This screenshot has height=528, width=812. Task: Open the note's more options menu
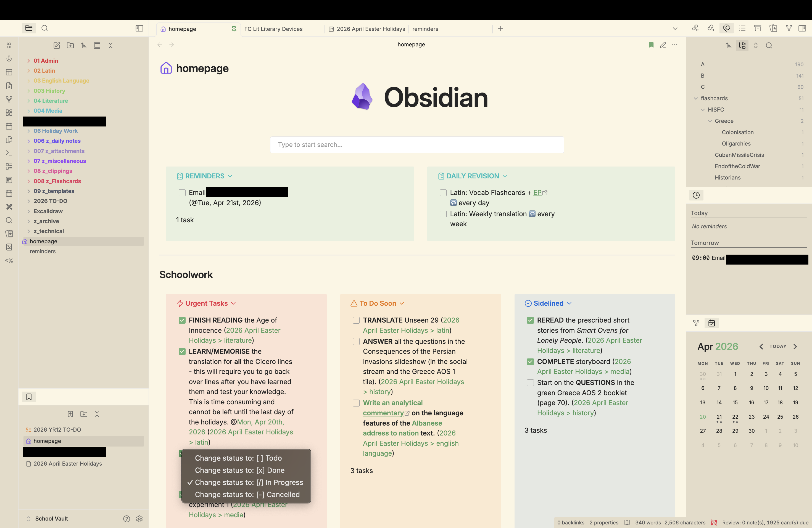(x=675, y=45)
